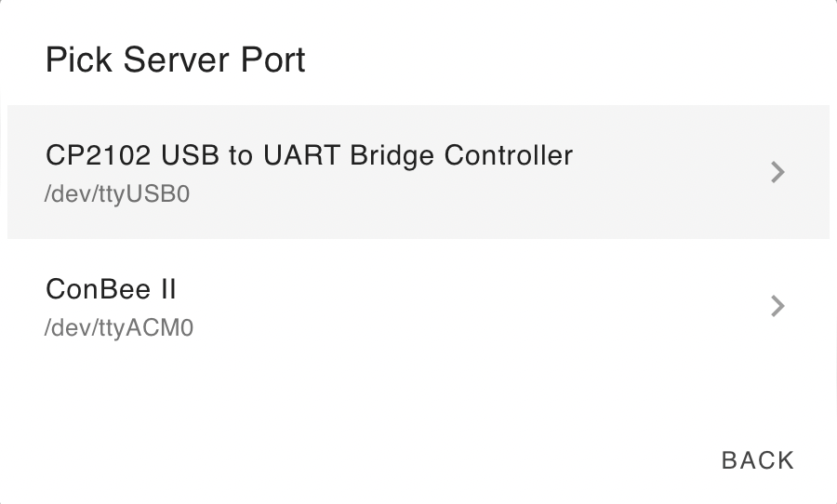Open the ttyACM0 port via its right arrow

pyautogui.click(x=777, y=306)
